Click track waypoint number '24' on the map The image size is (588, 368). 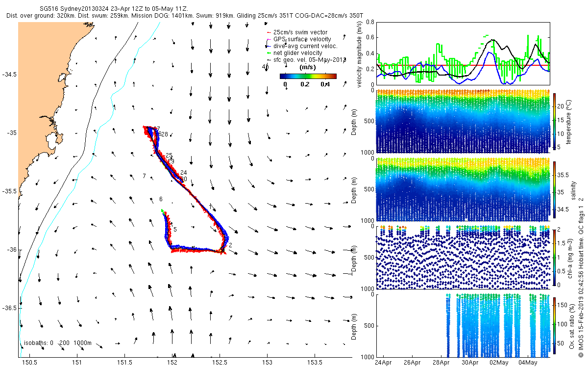click(184, 172)
